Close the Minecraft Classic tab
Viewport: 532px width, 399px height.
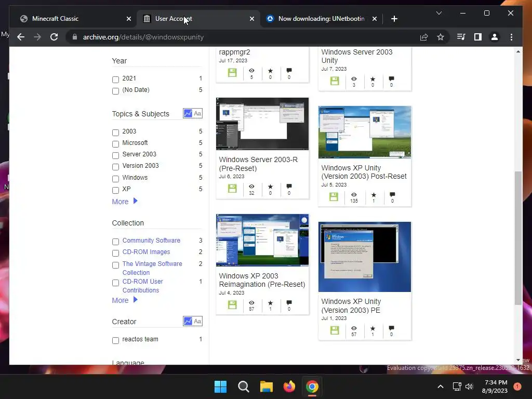129,19
